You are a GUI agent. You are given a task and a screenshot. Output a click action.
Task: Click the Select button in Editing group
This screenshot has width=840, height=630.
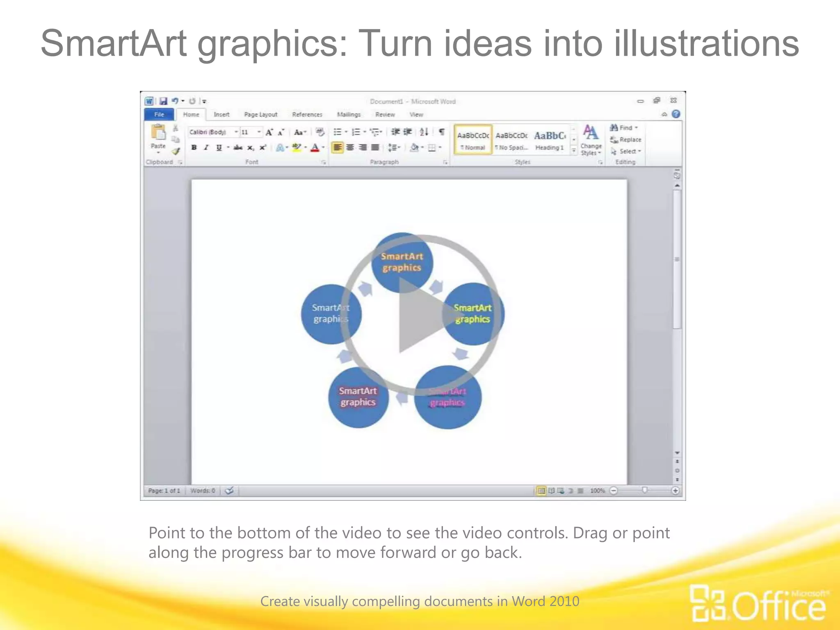[x=626, y=151]
